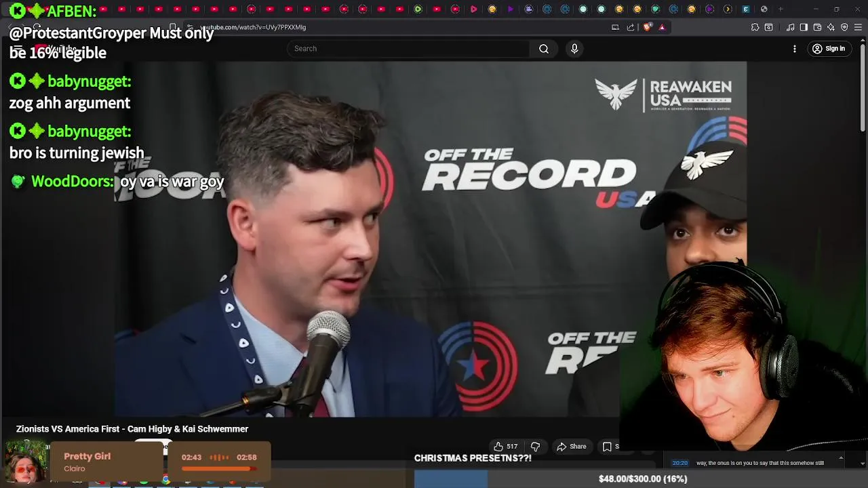The height and width of the screenshot is (488, 868).
Task: Switch to the teal E-icon browser tab
Action: point(746,9)
